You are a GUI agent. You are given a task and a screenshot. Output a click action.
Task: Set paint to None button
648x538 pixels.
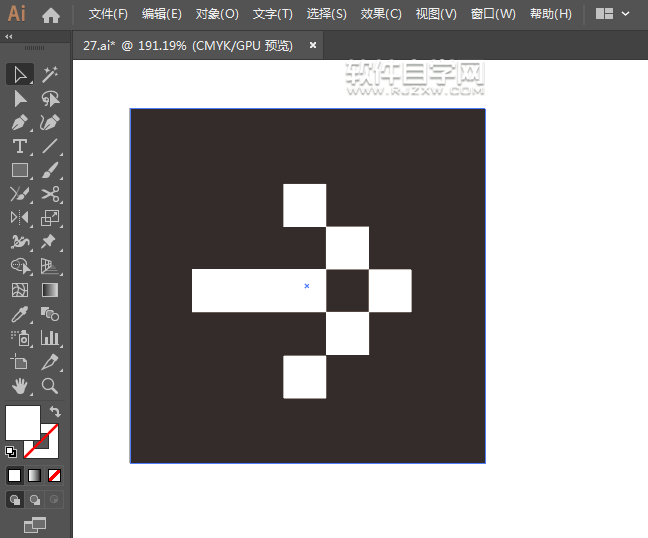point(55,476)
